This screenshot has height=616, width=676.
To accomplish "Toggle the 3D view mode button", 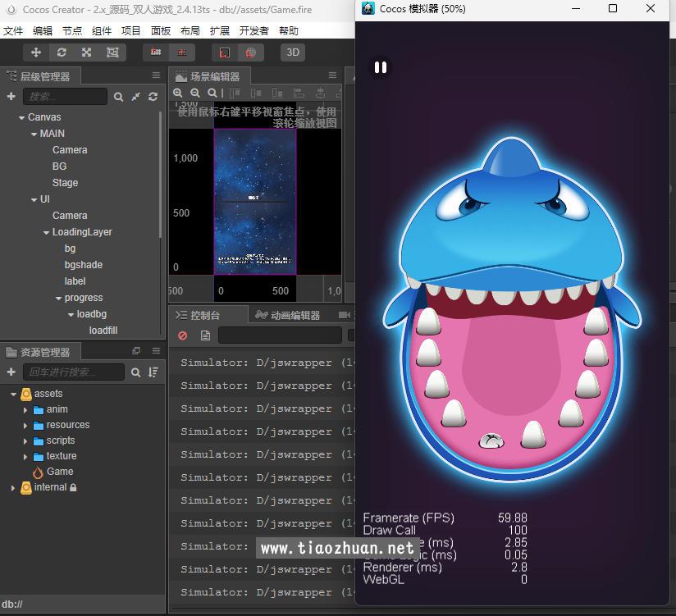I will pos(293,52).
